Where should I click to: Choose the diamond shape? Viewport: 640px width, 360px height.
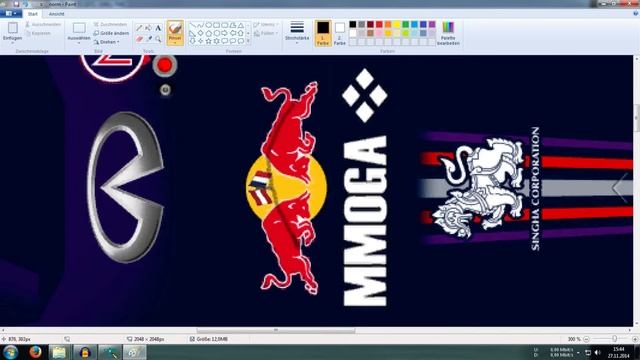coord(200,33)
